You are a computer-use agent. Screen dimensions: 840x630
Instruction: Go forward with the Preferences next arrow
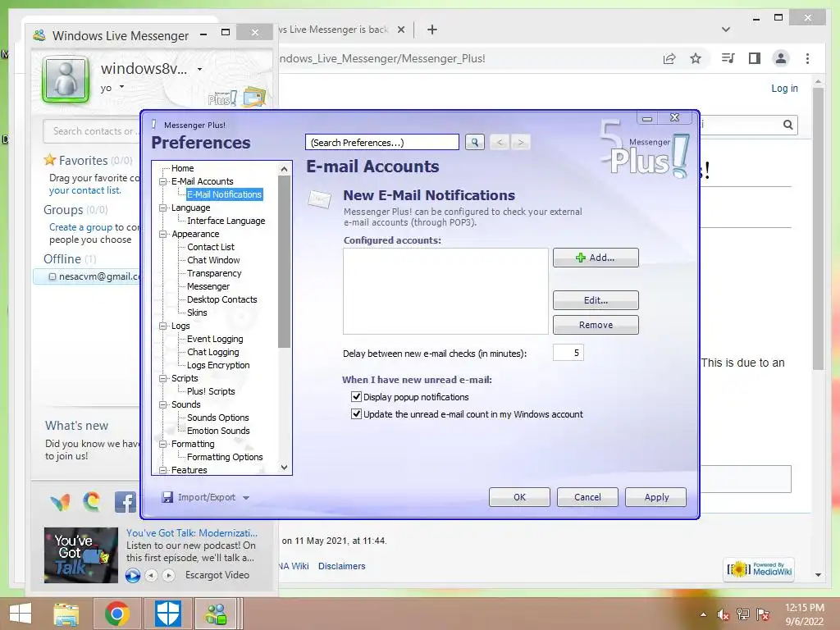click(x=520, y=142)
